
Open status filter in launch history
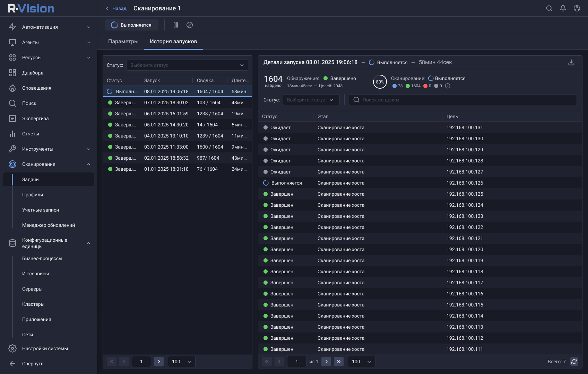click(187, 65)
